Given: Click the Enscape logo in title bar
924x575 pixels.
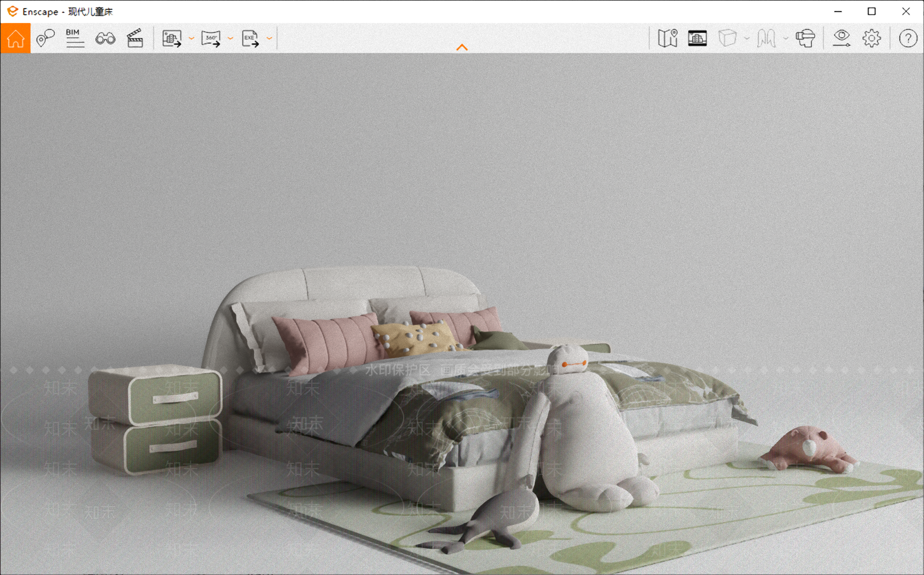Looking at the screenshot, I should tap(12, 11).
